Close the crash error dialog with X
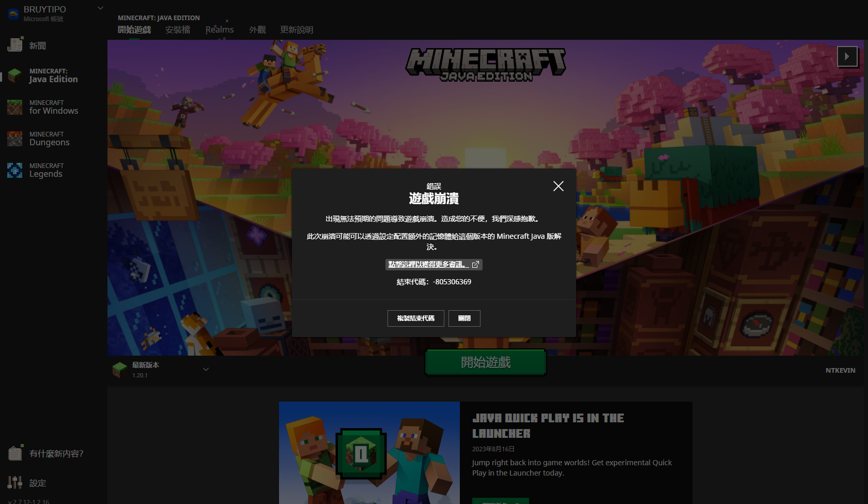This screenshot has height=504, width=868. 558,186
